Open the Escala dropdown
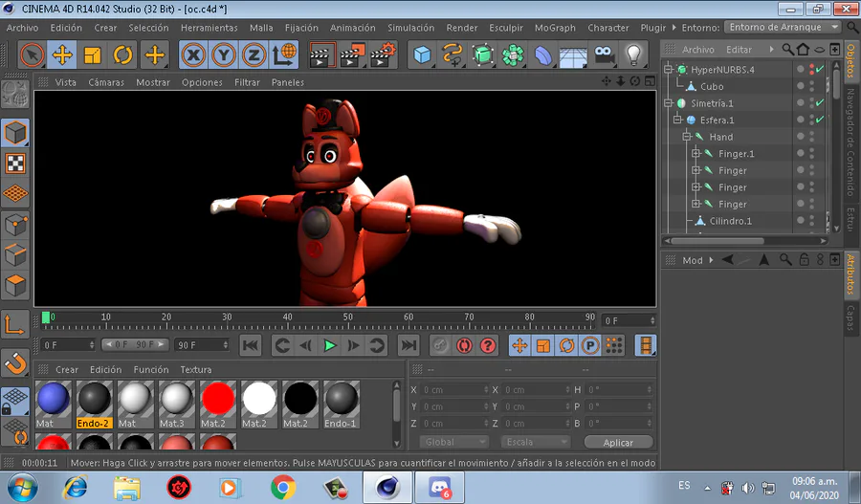 536,442
